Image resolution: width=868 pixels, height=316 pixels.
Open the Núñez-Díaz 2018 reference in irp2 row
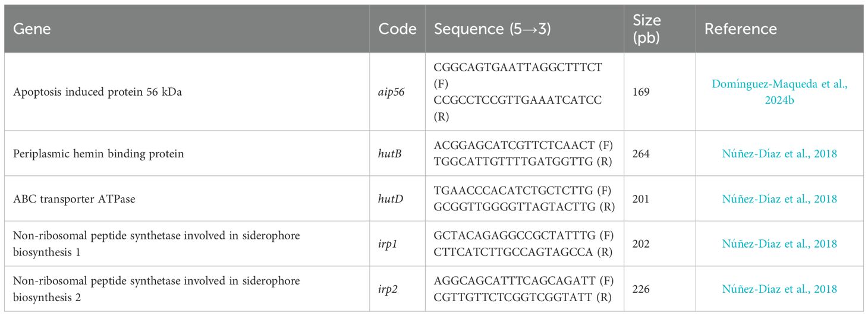click(779, 289)
